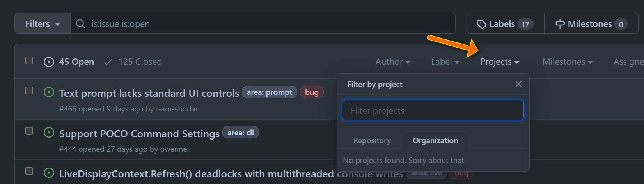Select the Support POCO Command Settings checkbox
The image size is (644, 184).
point(29,131)
